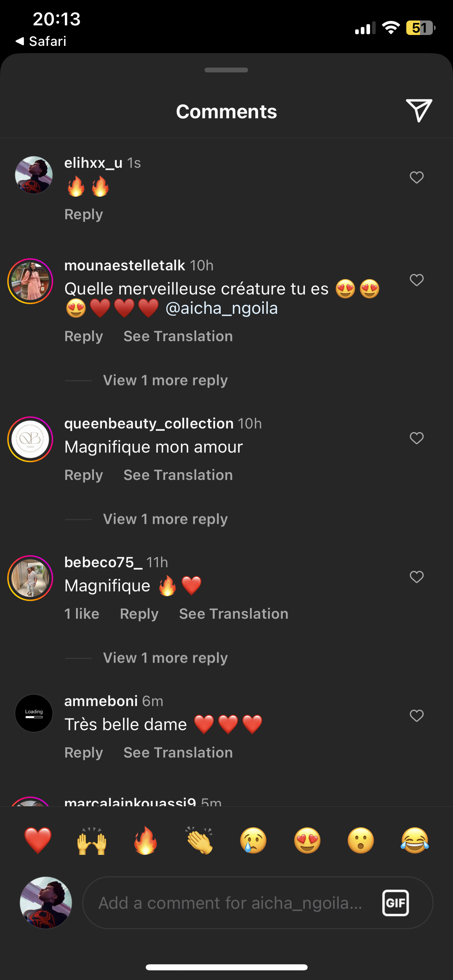
Task: Insert the red heart quick emoji
Action: 38,840
